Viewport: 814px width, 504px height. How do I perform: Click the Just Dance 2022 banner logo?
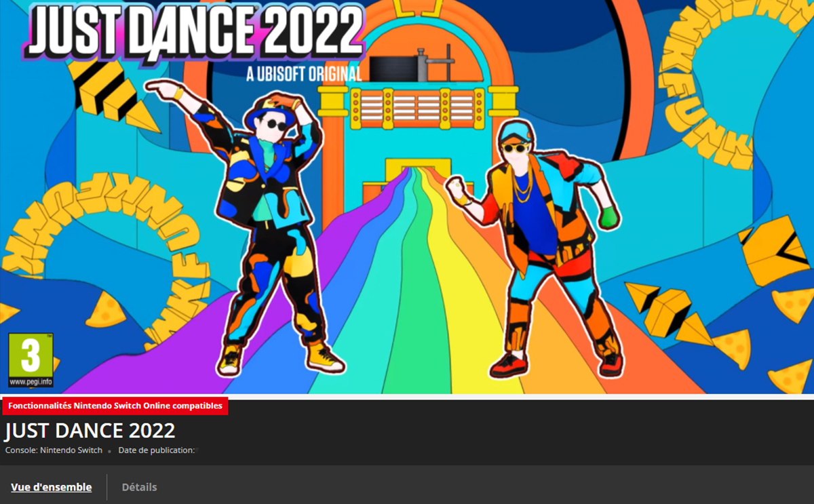[195, 34]
